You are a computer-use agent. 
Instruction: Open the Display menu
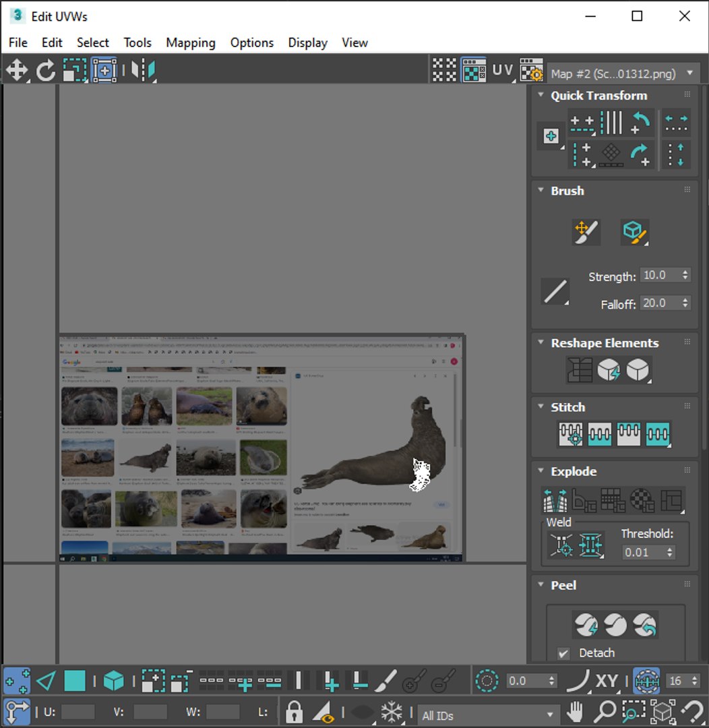coord(308,42)
